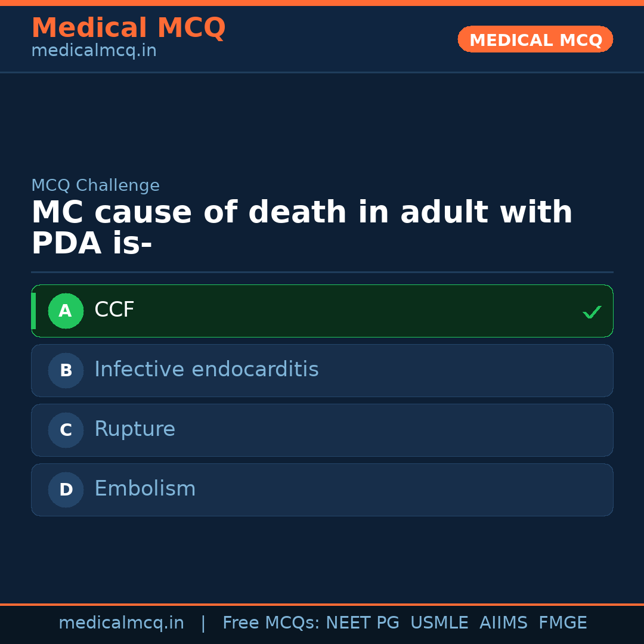Screen dimensions: 644x644
Task: Visit the medicalmcq.in footer link
Action: [121, 622]
